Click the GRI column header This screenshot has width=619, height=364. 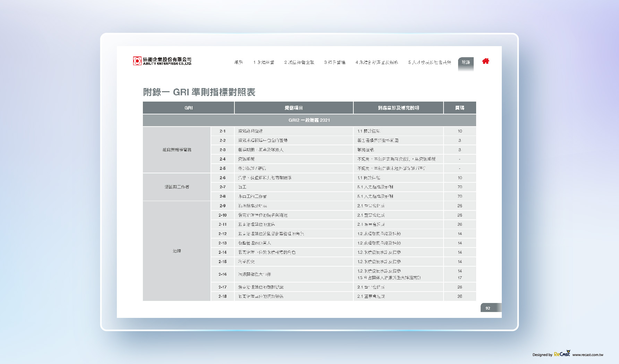pos(189,108)
